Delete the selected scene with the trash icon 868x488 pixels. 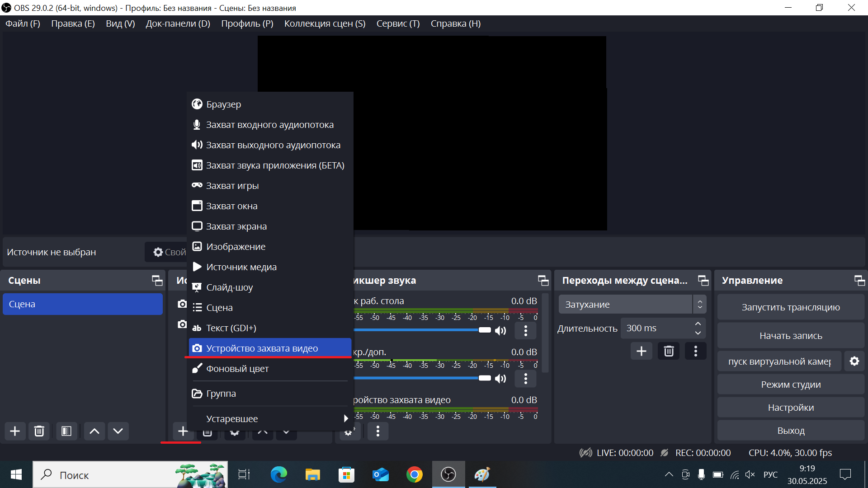coord(39,431)
